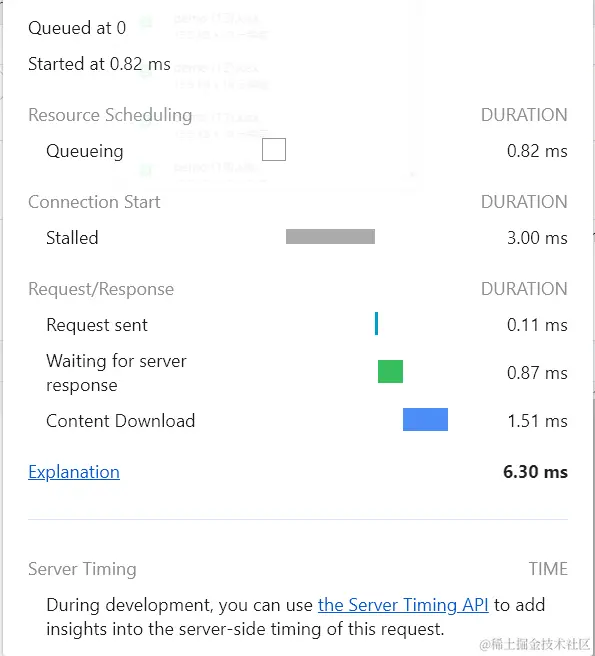Viewport: 595px width, 656px height.
Task: Click the Resource Scheduling section header
Action: click(110, 115)
